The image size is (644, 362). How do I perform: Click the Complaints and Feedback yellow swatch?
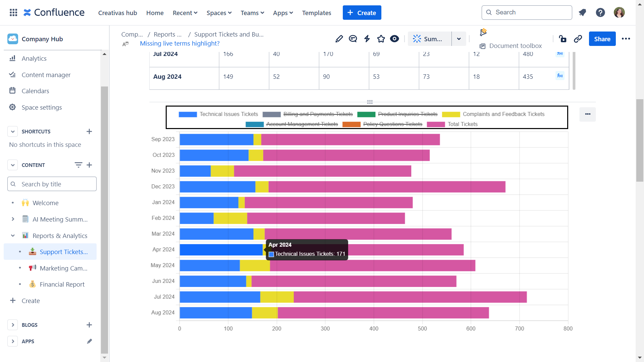pyautogui.click(x=451, y=115)
